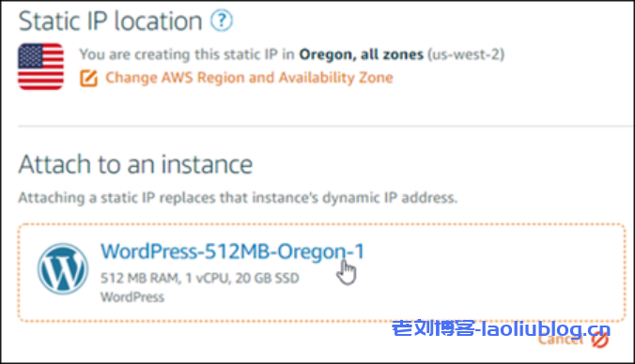The image size is (635, 364).
Task: Click the United States flag icon
Action: (x=40, y=67)
